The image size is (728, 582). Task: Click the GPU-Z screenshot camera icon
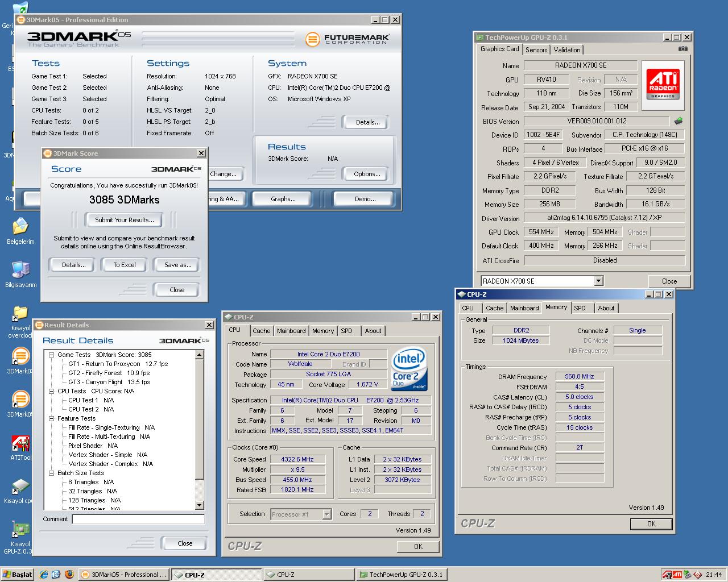click(x=682, y=49)
